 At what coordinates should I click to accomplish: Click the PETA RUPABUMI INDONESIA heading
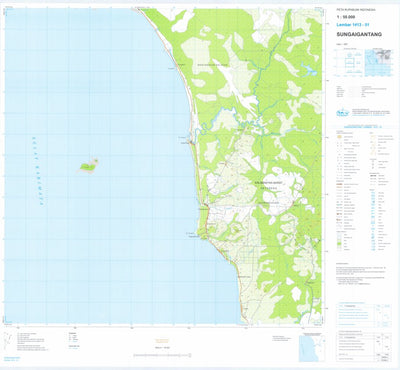coord(356,10)
